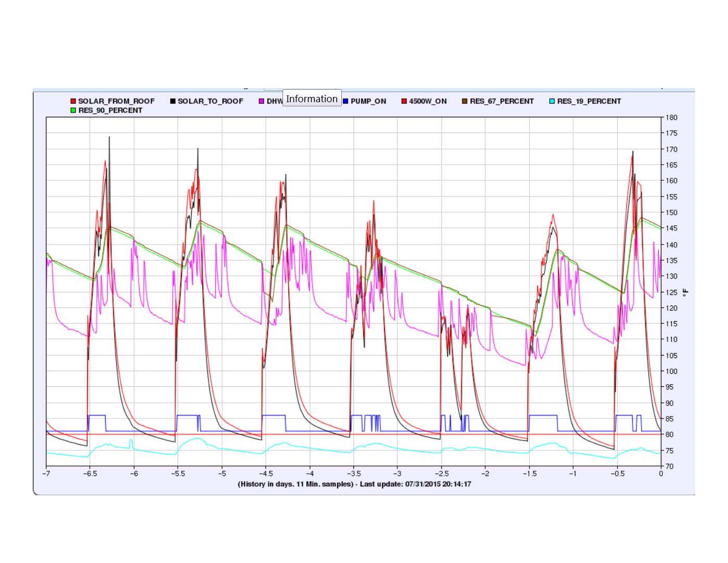The width and height of the screenshot is (728, 563).
Task: Click the magenta DHW legend swatch
Action: tap(262, 101)
